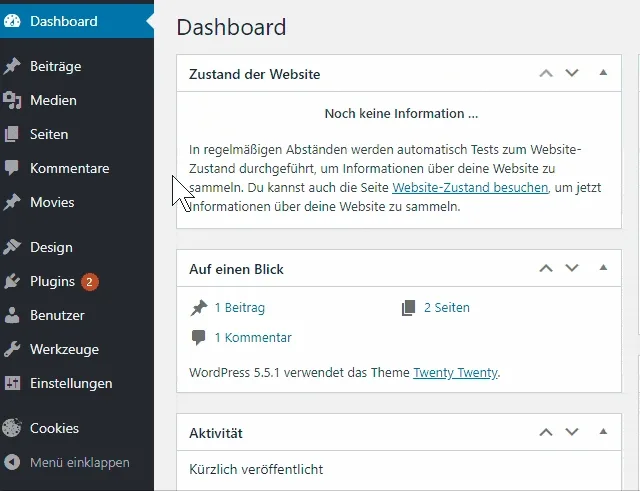
Task: Open the Benutzer menu
Action: [x=77, y=315]
